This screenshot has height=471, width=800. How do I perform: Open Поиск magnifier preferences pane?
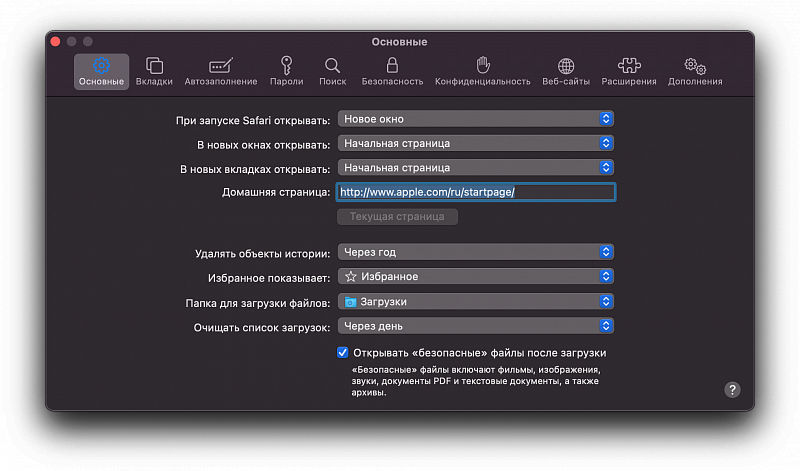click(x=333, y=71)
